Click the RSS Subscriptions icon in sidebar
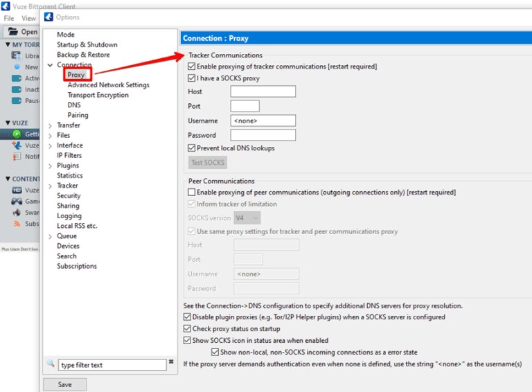Screen dimensions: 532x392 (x=17, y=224)
